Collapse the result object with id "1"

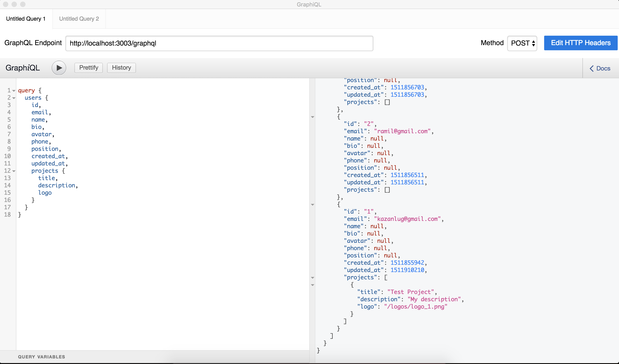pyautogui.click(x=313, y=205)
